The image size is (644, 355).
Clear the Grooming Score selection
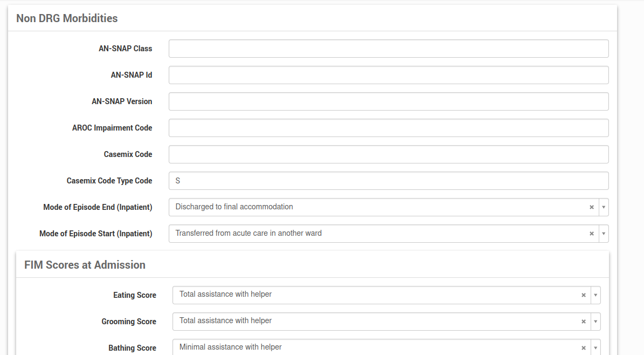(583, 322)
